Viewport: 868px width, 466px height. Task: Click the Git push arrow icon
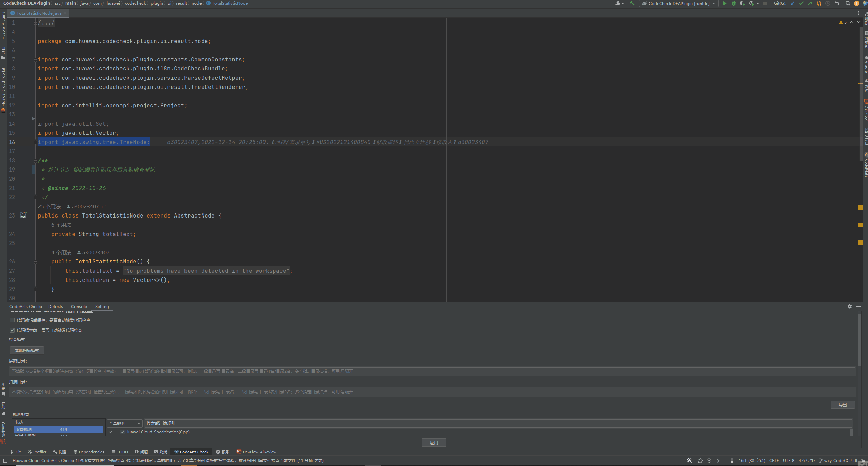(x=810, y=3)
